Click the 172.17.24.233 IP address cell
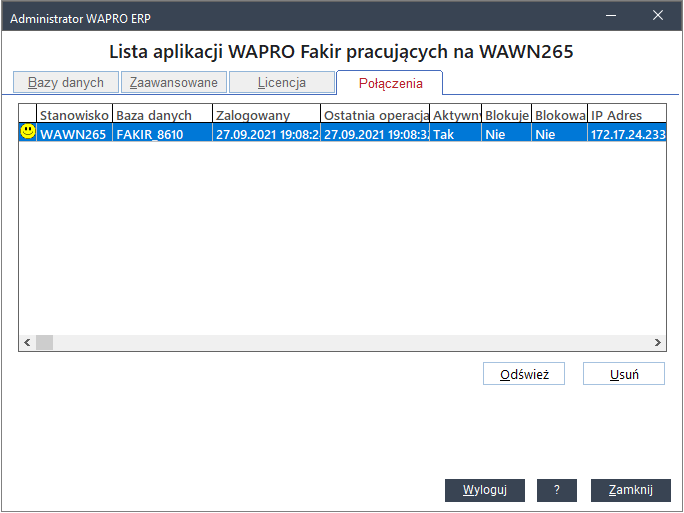Screen dimensions: 684x513 tap(627, 133)
